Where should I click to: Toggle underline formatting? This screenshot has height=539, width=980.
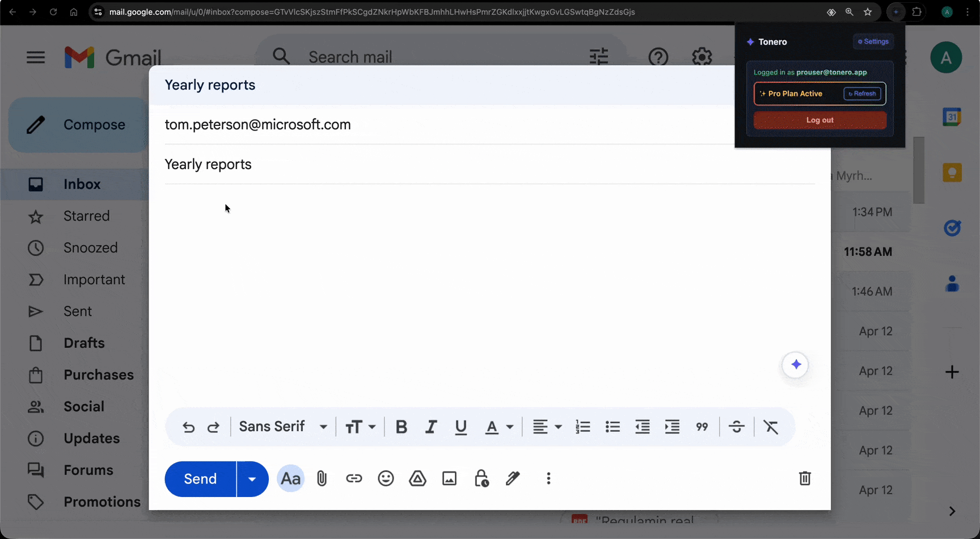[x=461, y=427]
